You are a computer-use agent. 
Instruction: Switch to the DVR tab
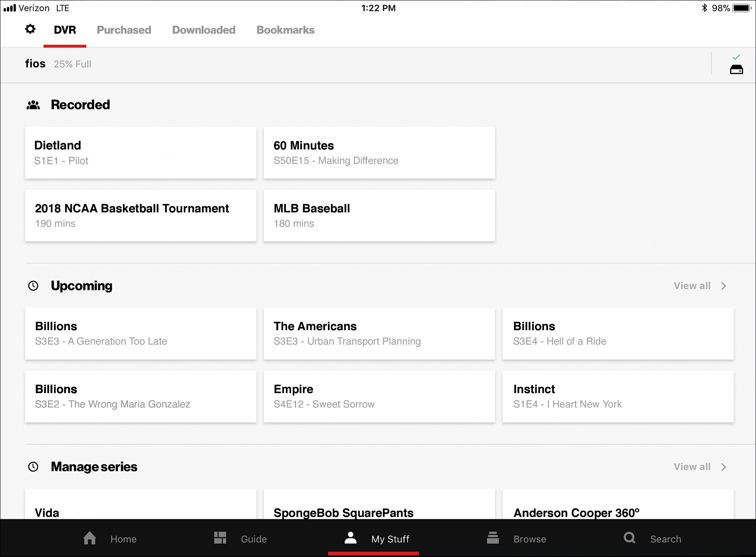tap(65, 30)
